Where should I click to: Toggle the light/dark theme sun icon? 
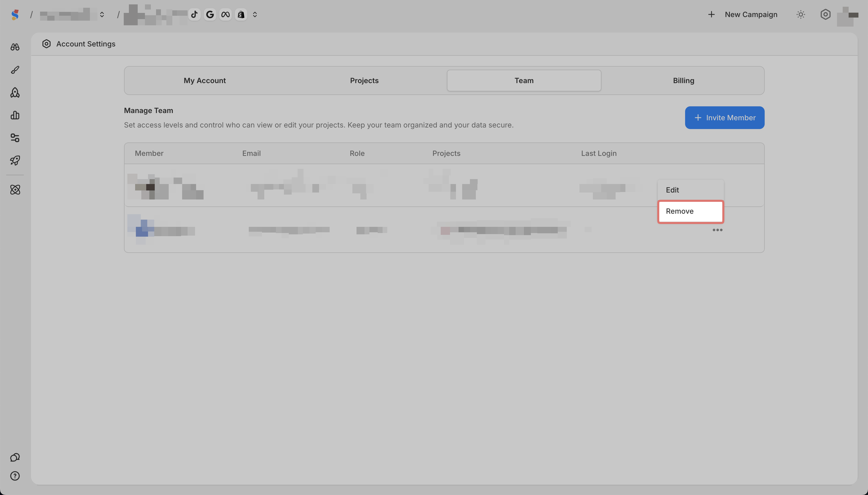pos(801,15)
